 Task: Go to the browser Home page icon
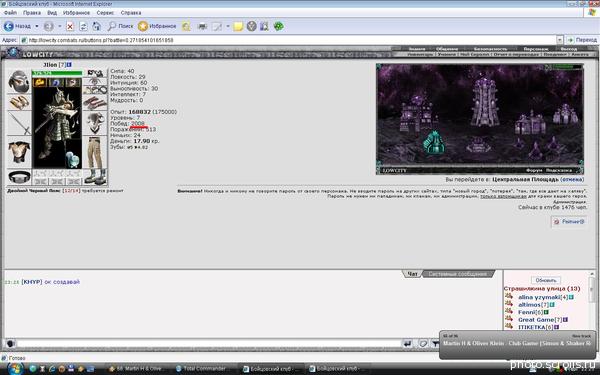(x=96, y=26)
